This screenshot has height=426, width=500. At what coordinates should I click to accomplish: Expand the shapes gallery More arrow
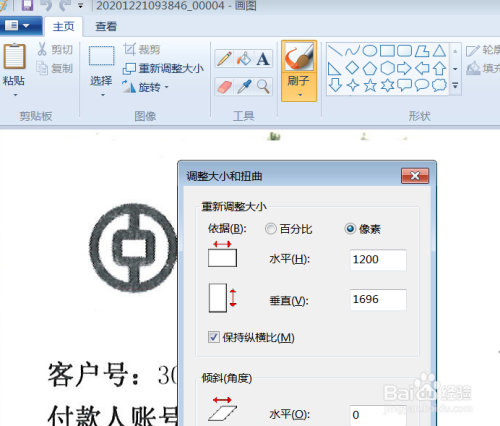(x=455, y=86)
